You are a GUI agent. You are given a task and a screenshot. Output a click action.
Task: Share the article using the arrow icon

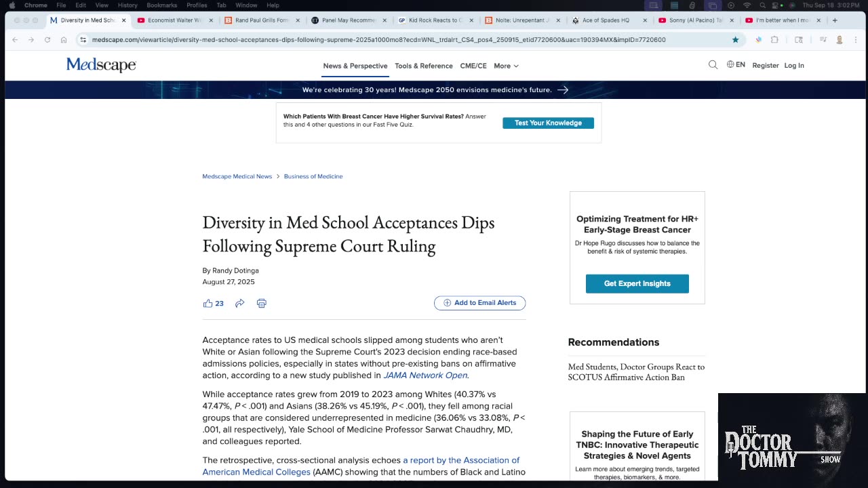click(x=239, y=303)
